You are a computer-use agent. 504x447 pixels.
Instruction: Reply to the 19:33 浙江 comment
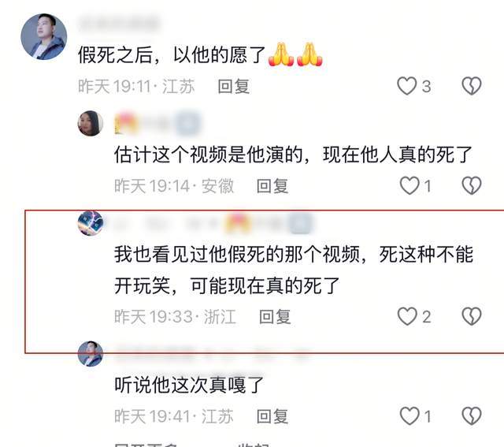click(275, 317)
